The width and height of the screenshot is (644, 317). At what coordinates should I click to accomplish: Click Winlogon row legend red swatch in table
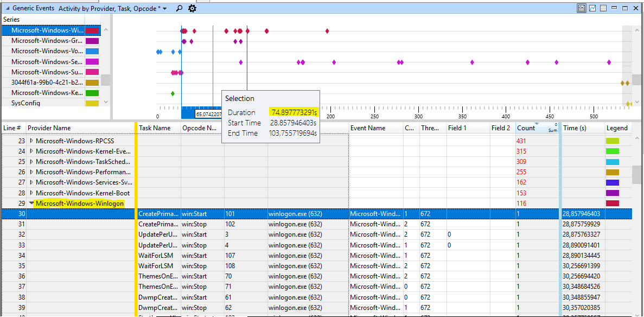[x=612, y=203]
